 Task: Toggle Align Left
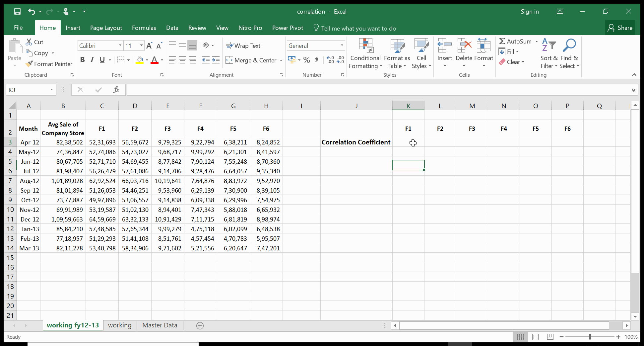(x=172, y=60)
